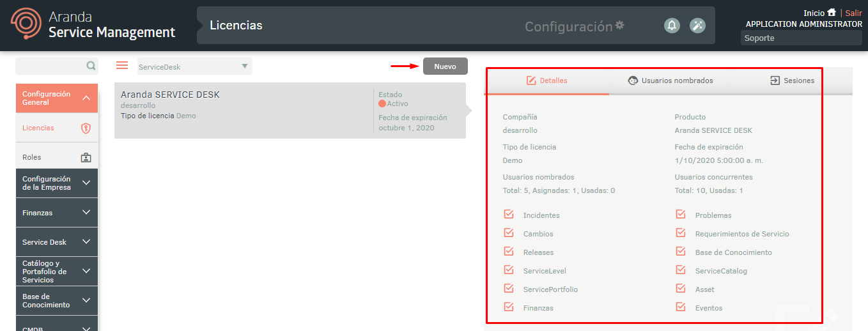Viewport: 868px width, 331px height.
Task: Click the Salir logout link
Action: (853, 13)
